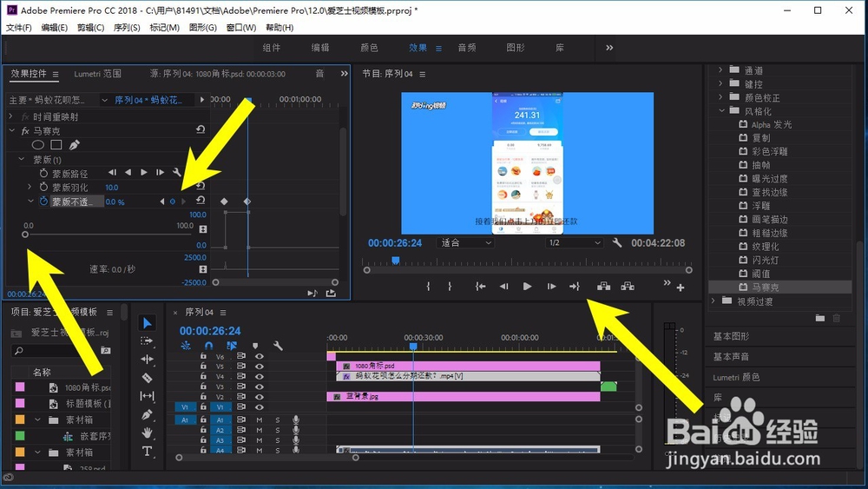
Task: Select the Hand tool
Action: click(147, 433)
